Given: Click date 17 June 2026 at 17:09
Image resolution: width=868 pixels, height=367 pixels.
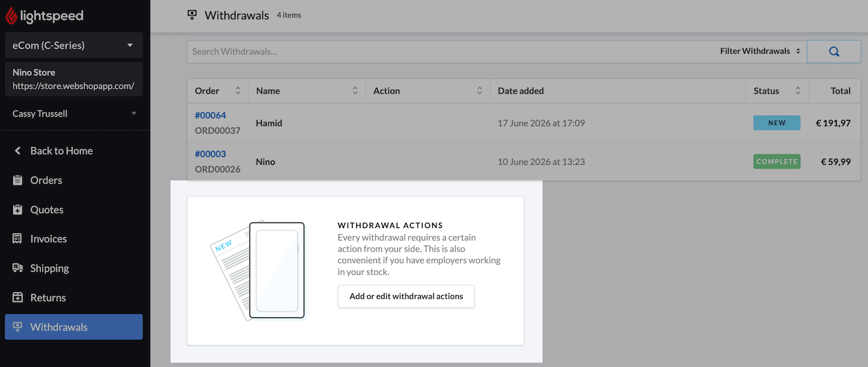Looking at the screenshot, I should (541, 123).
